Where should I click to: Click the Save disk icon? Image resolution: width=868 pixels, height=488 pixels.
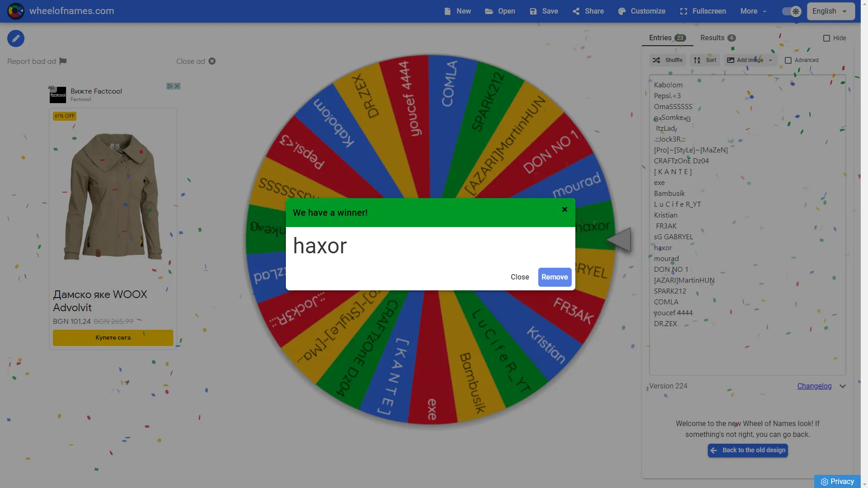[x=533, y=11]
